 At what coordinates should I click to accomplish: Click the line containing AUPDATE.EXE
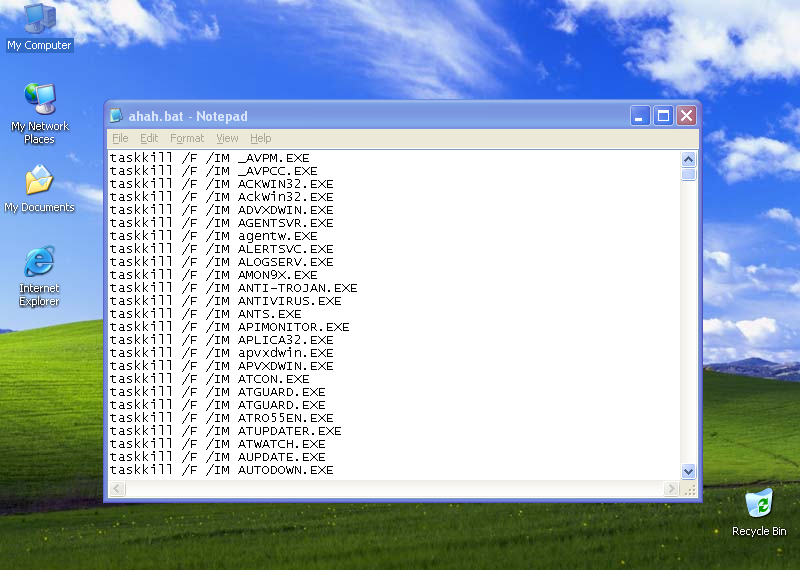(x=217, y=457)
